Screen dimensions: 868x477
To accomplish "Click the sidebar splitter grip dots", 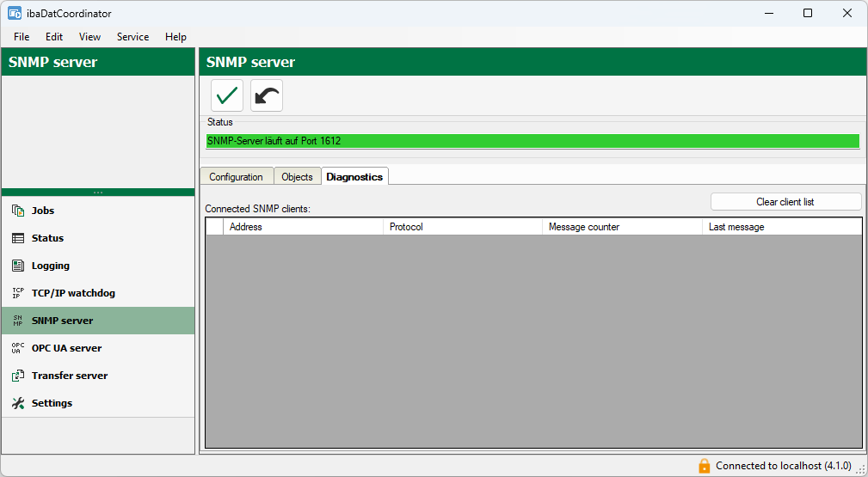I will [98, 193].
